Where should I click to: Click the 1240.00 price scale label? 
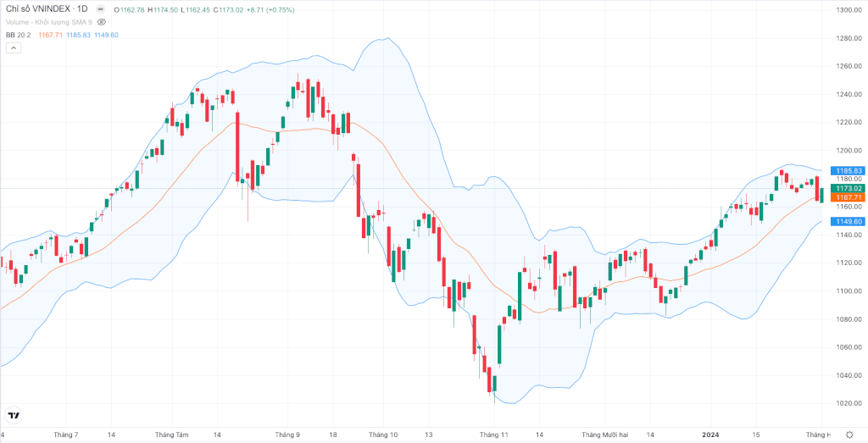coord(849,95)
